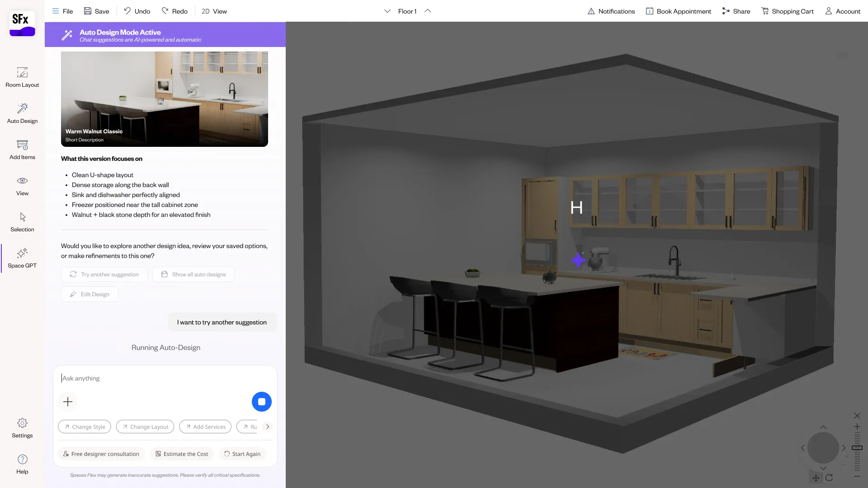Activate the Selection cursor tool

[x=22, y=222]
